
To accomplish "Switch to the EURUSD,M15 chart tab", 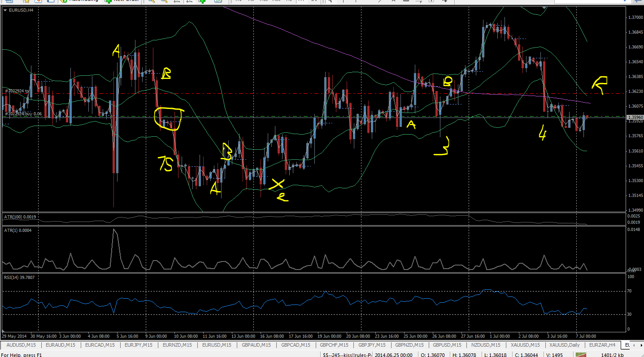I will point(217,345).
